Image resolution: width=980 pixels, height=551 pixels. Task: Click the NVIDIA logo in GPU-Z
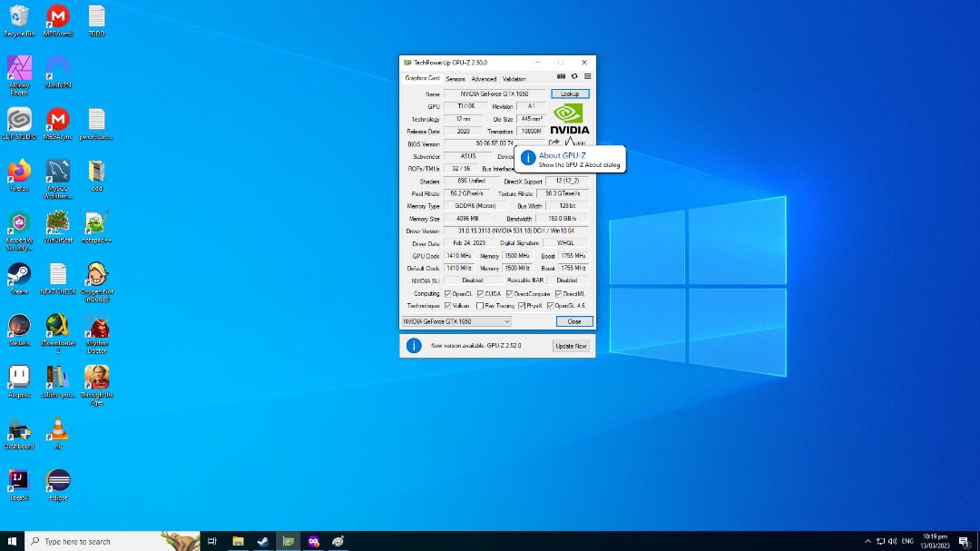569,119
